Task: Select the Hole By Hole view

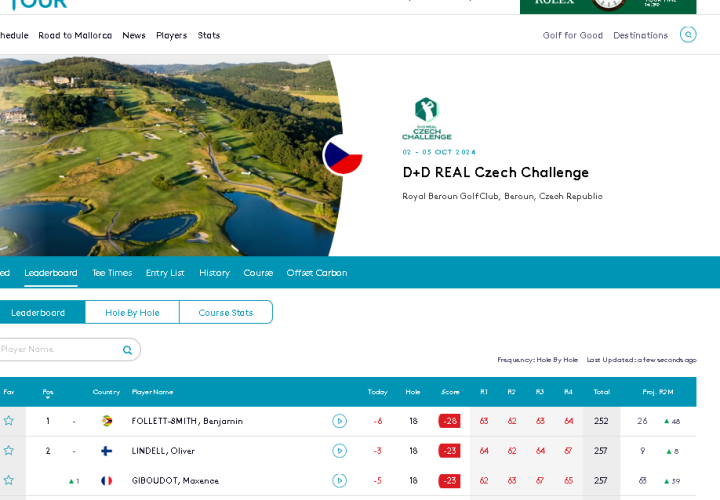Action: point(132,312)
